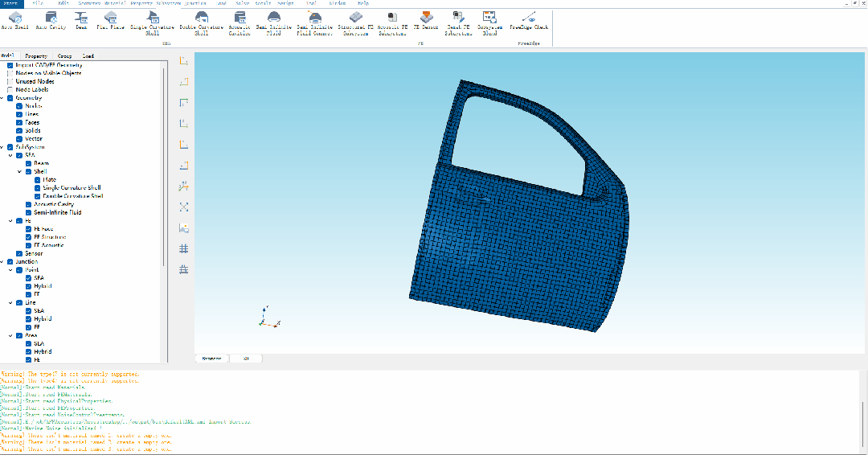This screenshot has width=868, height=455.
Task: Toggle the Double Curvature Shell checkbox in the tree
Action: coord(38,196)
